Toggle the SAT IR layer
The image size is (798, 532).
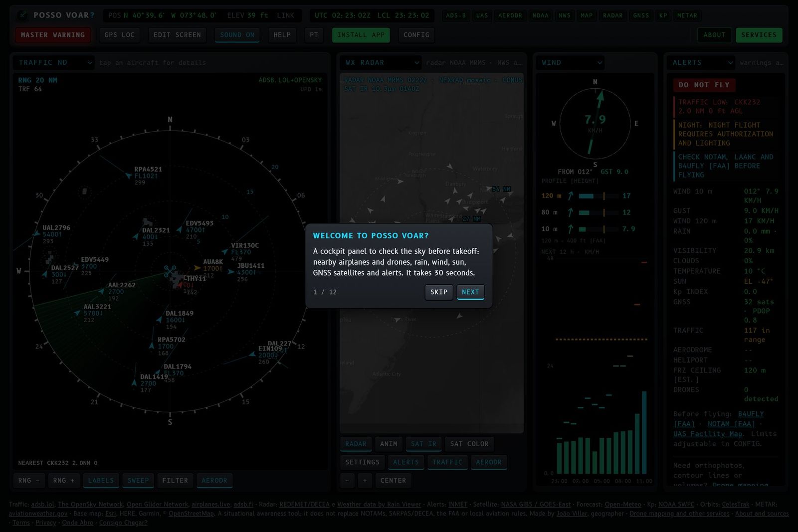tap(423, 444)
